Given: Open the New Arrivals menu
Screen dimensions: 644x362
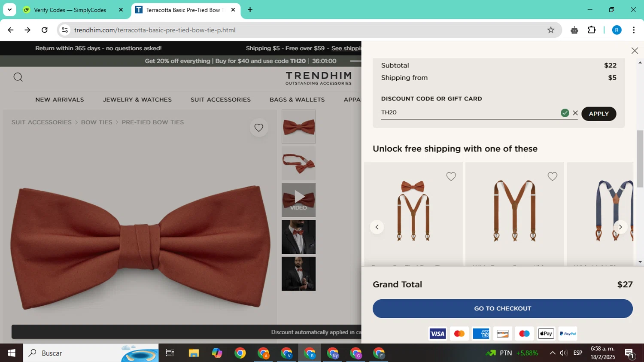Looking at the screenshot, I should point(60,100).
